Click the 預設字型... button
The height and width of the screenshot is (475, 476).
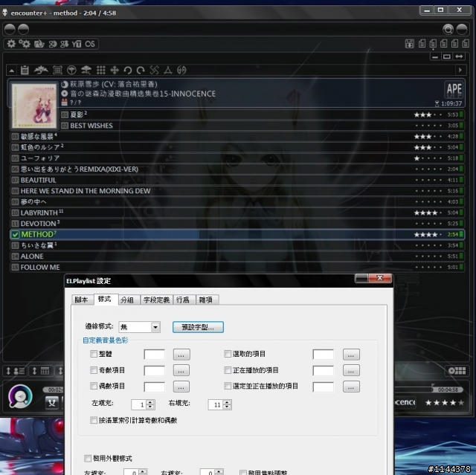pos(198,327)
